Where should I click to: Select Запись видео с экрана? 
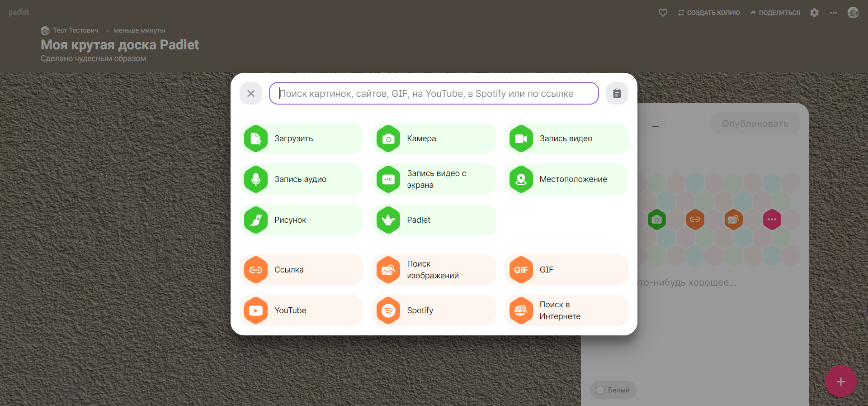point(434,179)
